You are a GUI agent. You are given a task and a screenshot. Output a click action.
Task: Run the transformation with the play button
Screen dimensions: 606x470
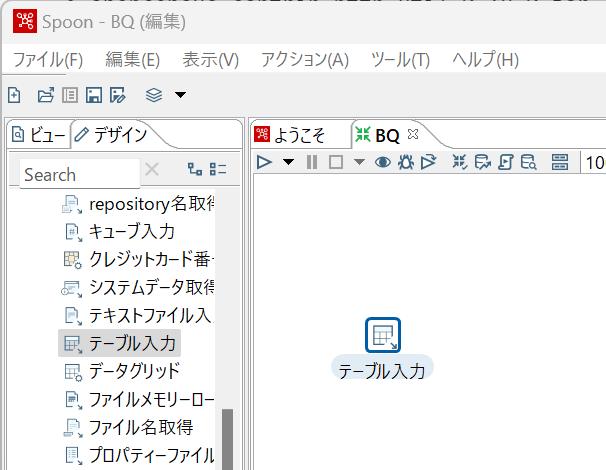[x=265, y=162]
